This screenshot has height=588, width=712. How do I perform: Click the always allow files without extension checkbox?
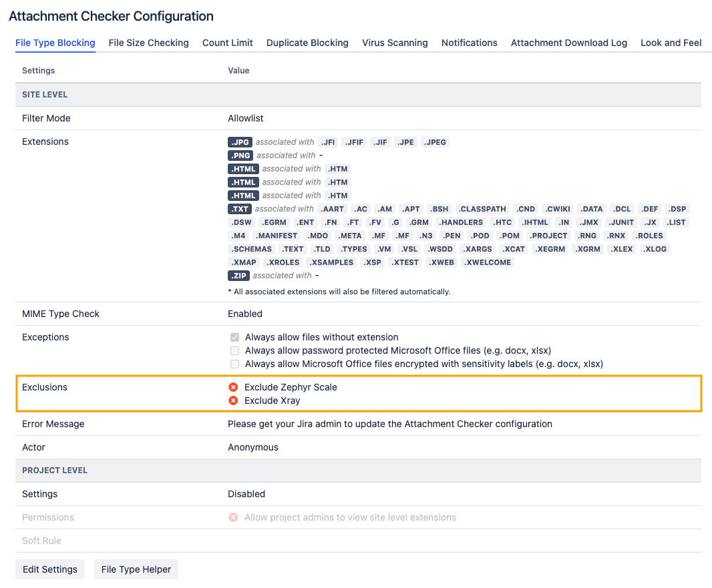tap(234, 337)
